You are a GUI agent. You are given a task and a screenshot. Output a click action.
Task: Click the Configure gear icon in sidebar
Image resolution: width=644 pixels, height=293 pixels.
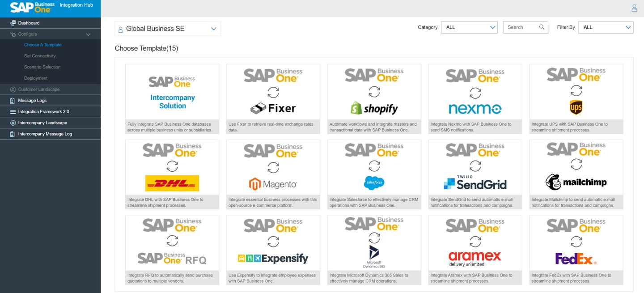coord(13,34)
